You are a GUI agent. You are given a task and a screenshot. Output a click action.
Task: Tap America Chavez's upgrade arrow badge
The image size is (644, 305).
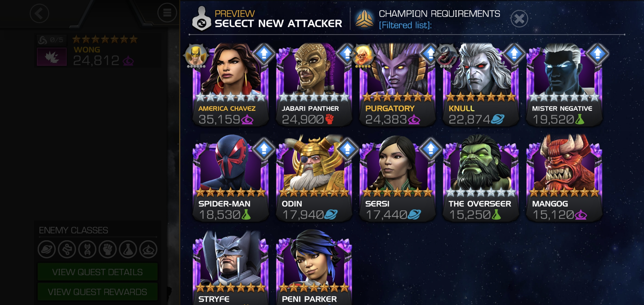[264, 53]
